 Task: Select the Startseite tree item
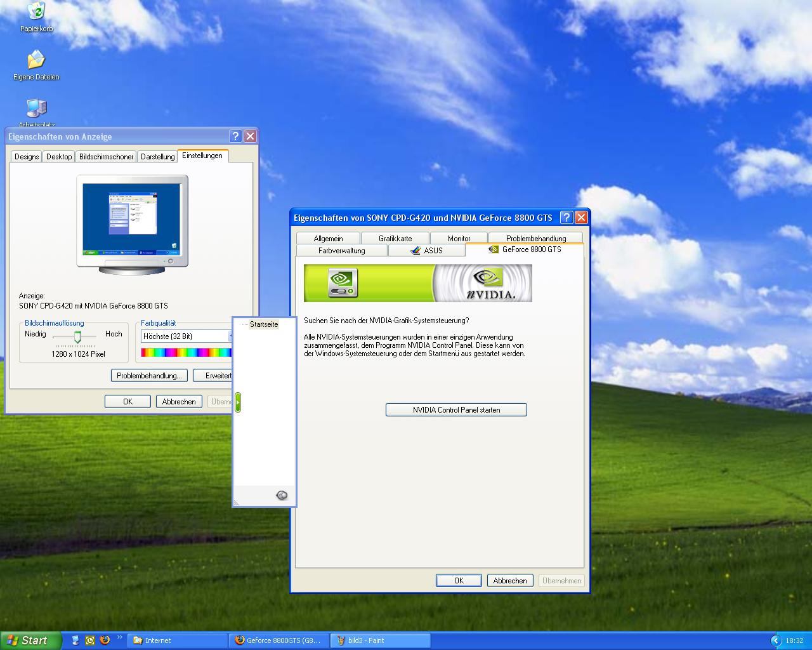pos(264,324)
